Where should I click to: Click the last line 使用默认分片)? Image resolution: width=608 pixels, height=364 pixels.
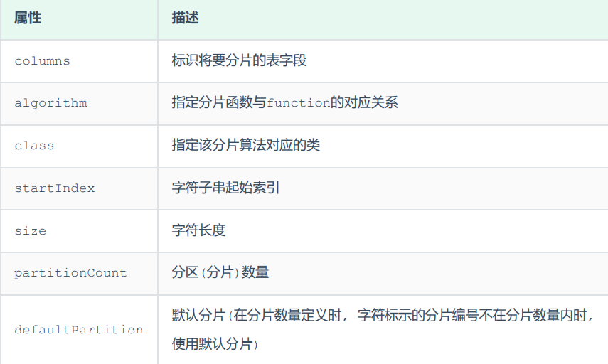[x=215, y=344]
